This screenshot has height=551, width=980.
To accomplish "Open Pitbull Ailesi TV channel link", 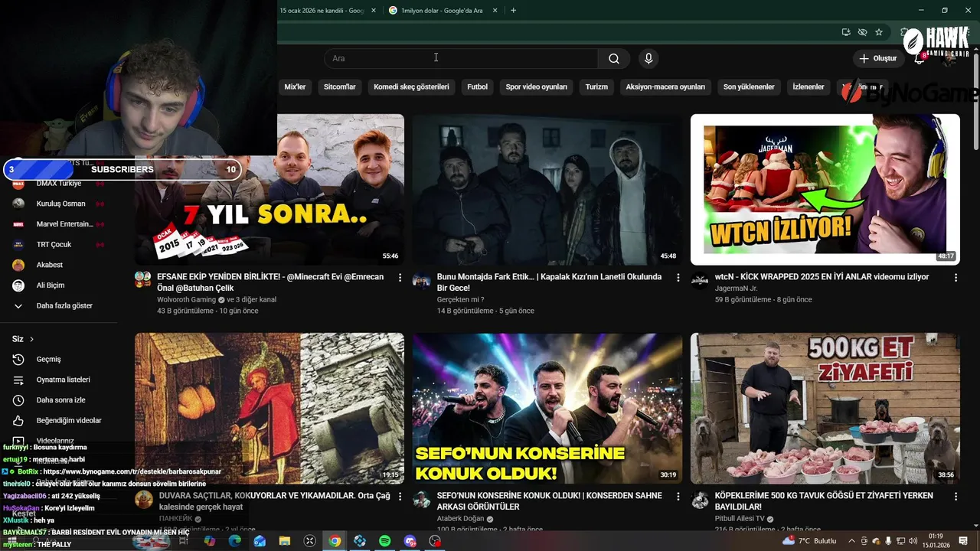I will 740,519.
